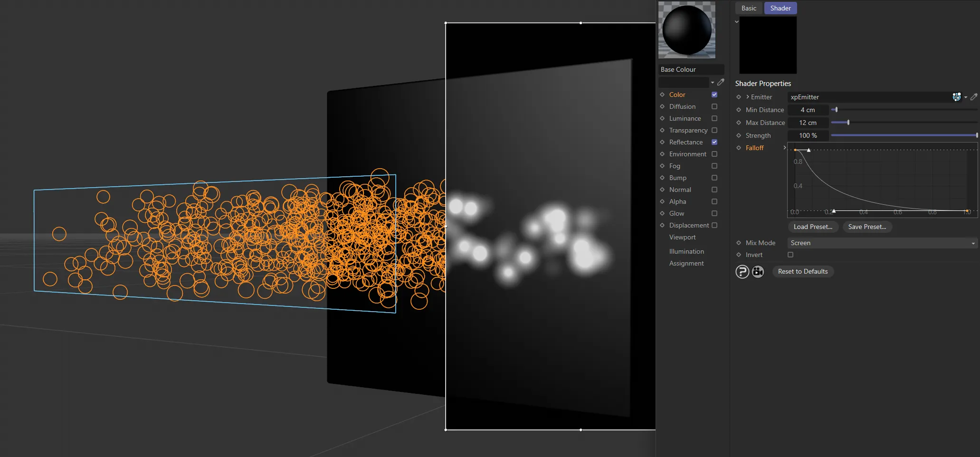Toggle the Invert checkbox
This screenshot has width=980, height=457.
pyautogui.click(x=790, y=255)
